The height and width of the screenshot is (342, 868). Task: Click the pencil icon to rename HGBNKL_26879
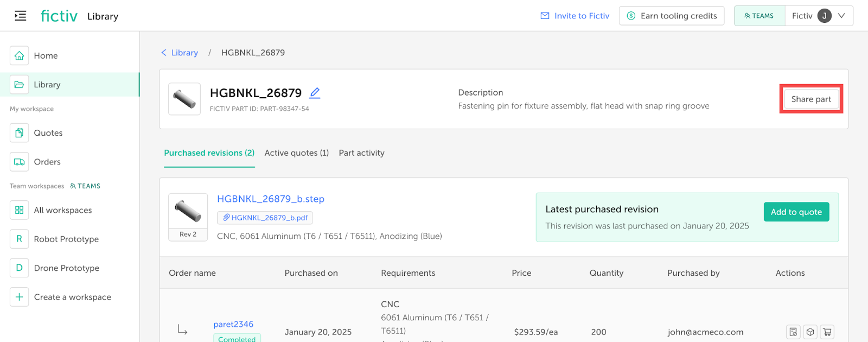[x=315, y=93]
